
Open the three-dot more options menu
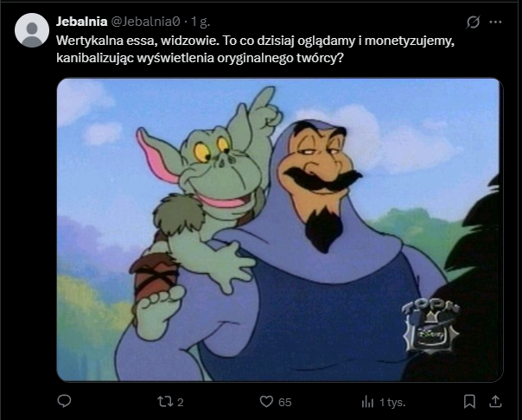pyautogui.click(x=495, y=22)
